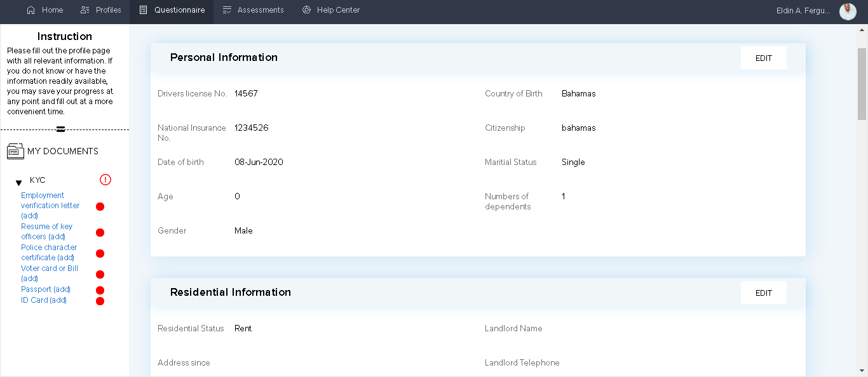Image resolution: width=868 pixels, height=377 pixels.
Task: Click the Landlord Name label
Action: coord(513,328)
